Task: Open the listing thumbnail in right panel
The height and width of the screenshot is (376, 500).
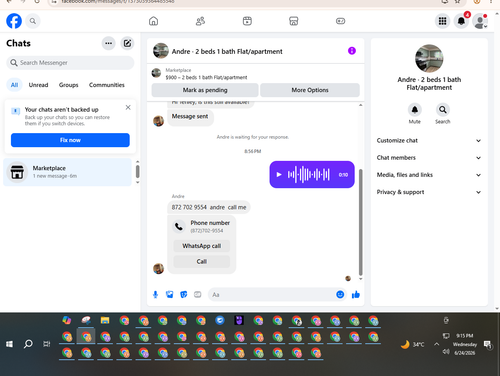Action: 429,58
